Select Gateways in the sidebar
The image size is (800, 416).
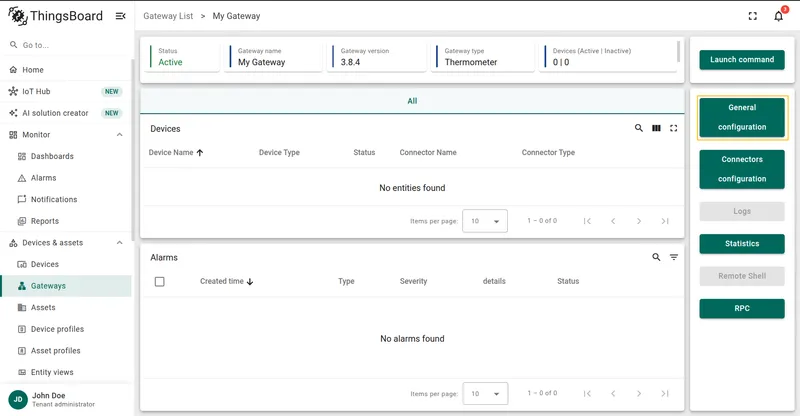pos(66,286)
